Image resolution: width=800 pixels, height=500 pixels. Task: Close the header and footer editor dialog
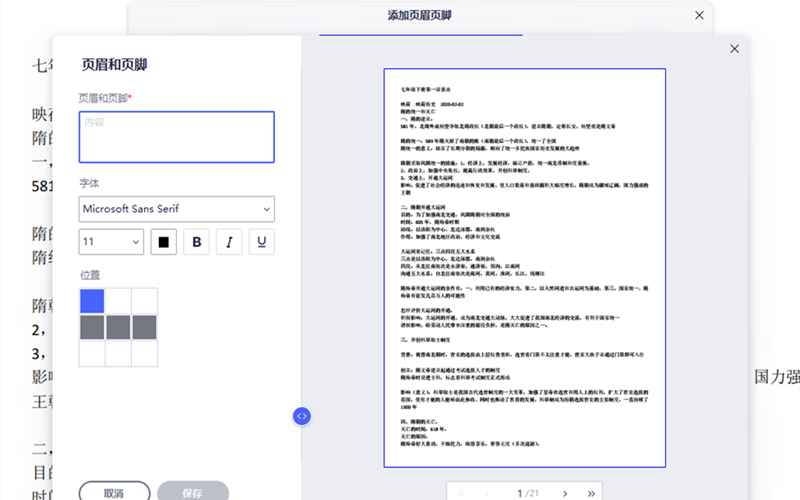(x=735, y=48)
